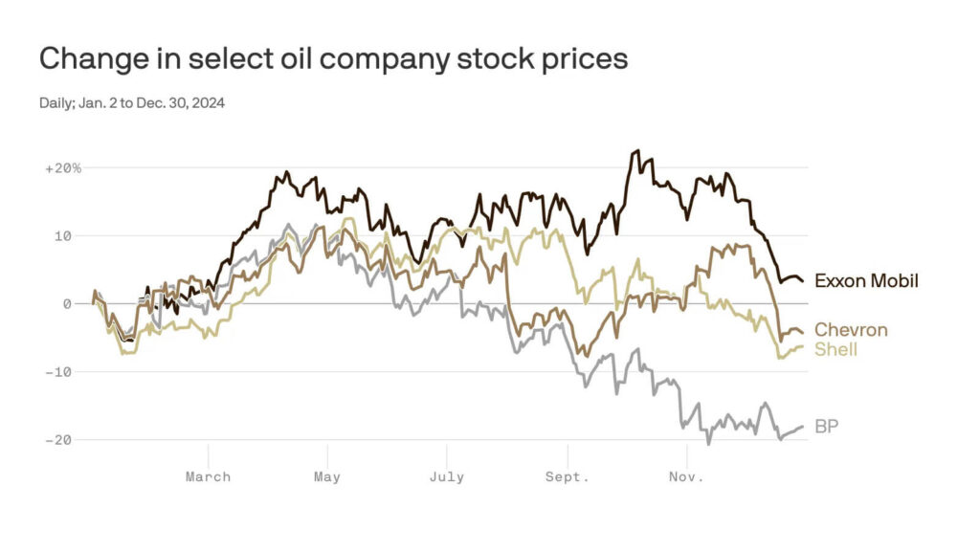The image size is (980, 551).
Task: Click the Nov. x-axis label
Action: click(x=686, y=476)
